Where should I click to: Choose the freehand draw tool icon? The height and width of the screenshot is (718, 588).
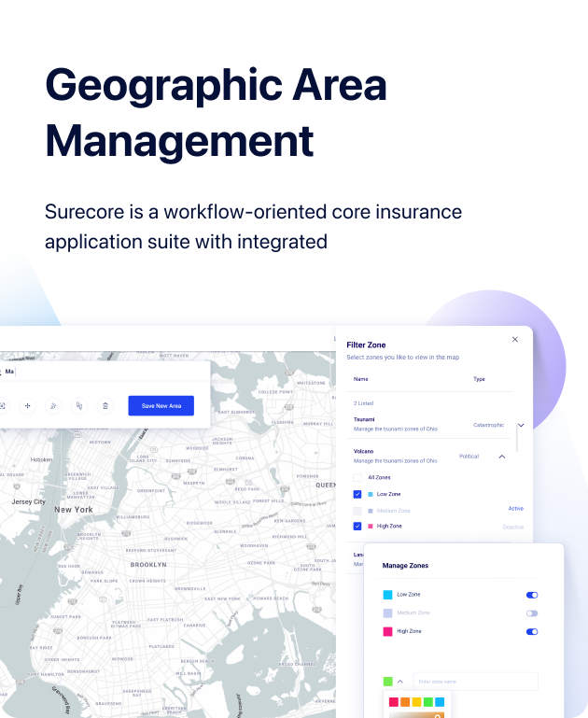pyautogui.click(x=53, y=406)
